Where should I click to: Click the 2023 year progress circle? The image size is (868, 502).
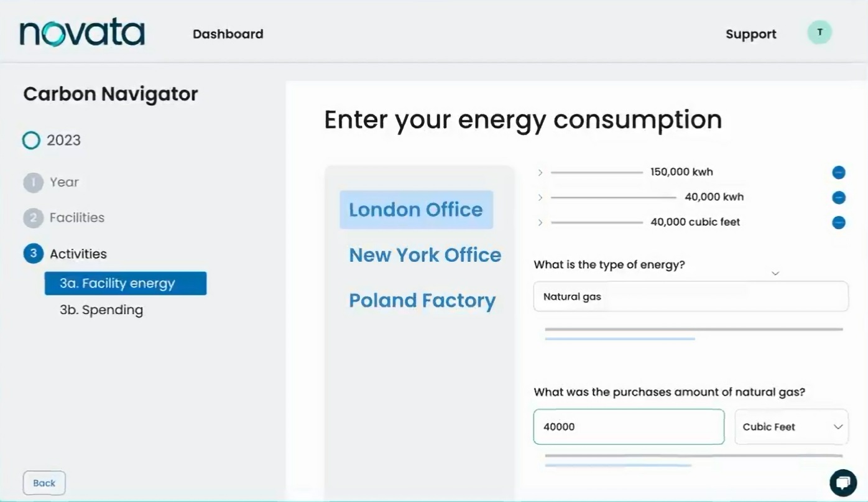click(x=31, y=141)
